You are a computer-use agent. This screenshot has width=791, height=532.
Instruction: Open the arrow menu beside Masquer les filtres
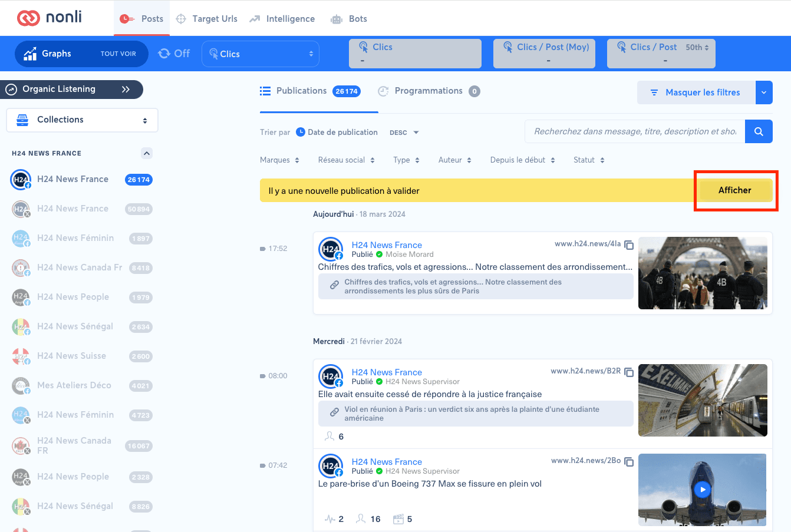pyautogui.click(x=764, y=92)
